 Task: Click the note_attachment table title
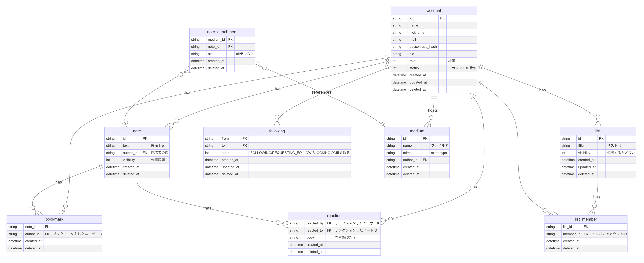click(222, 32)
